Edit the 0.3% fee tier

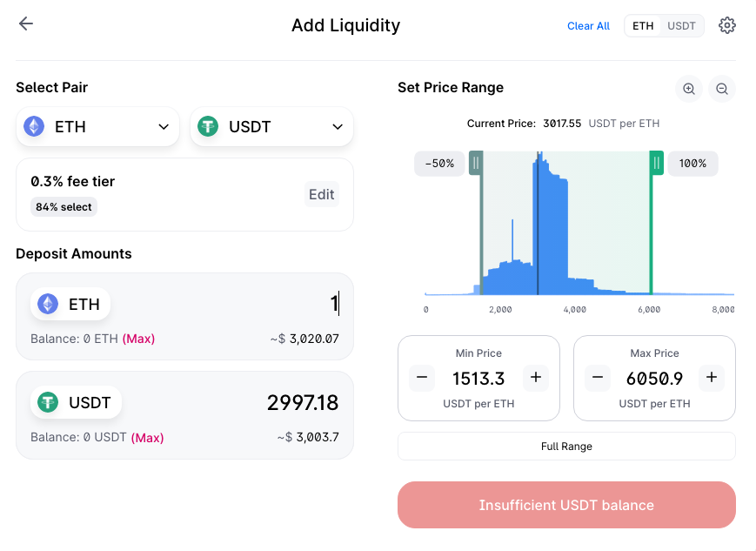coord(321,194)
